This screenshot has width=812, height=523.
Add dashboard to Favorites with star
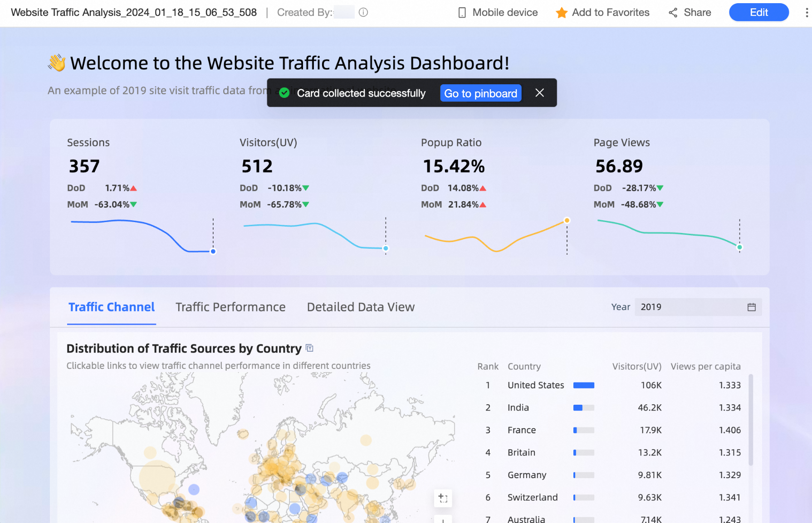point(602,13)
